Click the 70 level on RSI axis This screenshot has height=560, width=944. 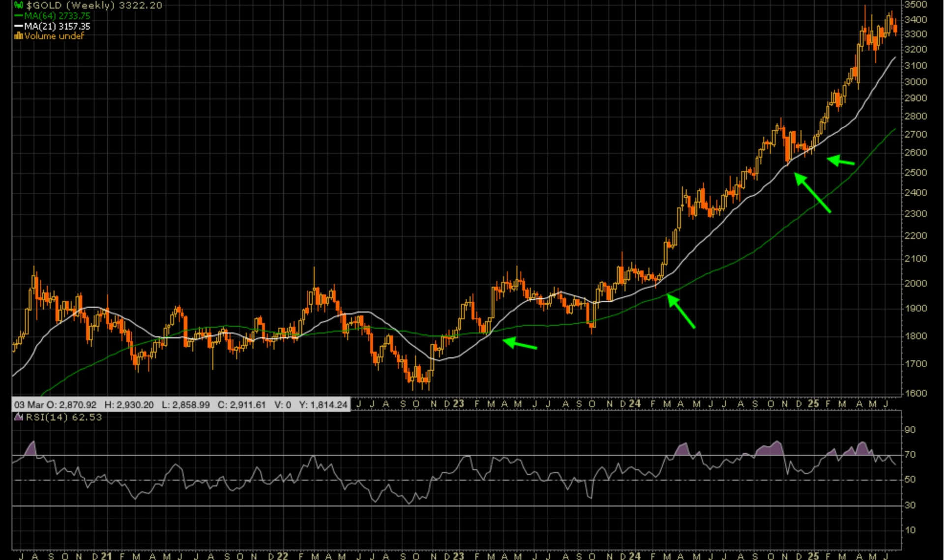click(910, 454)
